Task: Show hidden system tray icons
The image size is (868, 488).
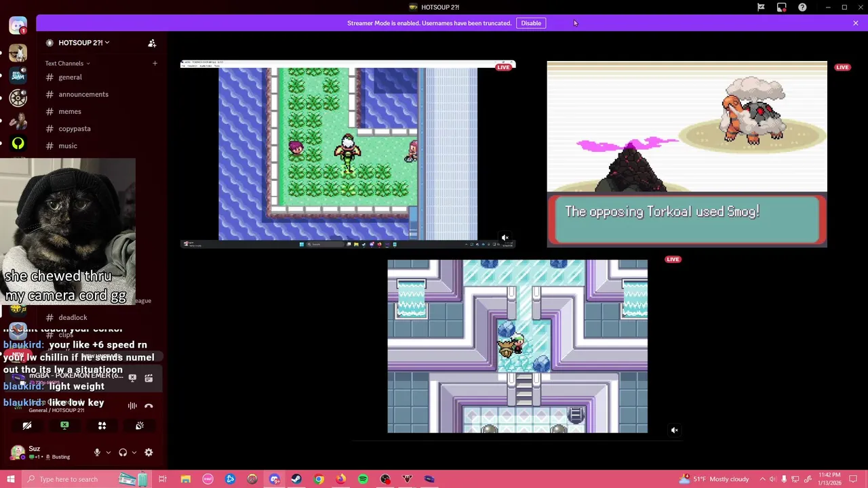Action: click(x=762, y=479)
